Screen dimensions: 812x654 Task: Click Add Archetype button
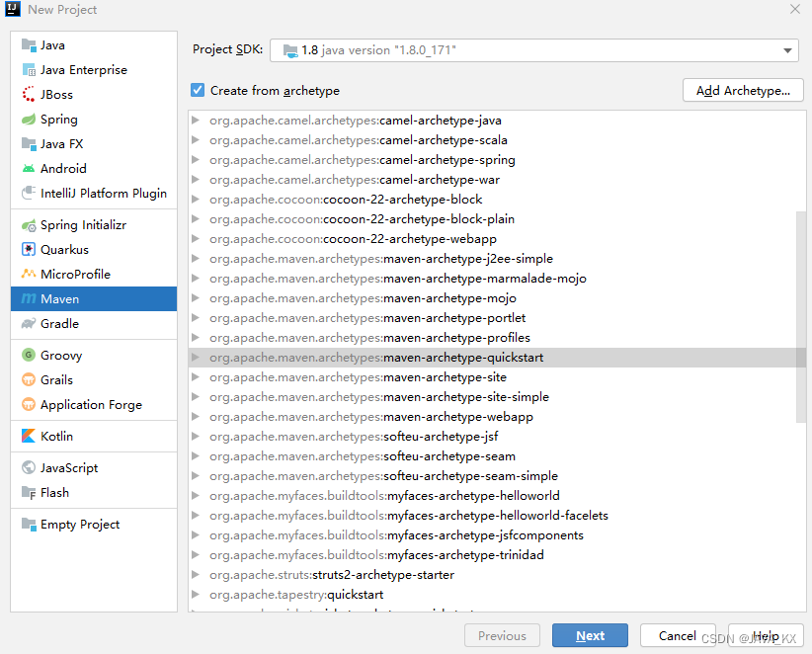click(743, 90)
